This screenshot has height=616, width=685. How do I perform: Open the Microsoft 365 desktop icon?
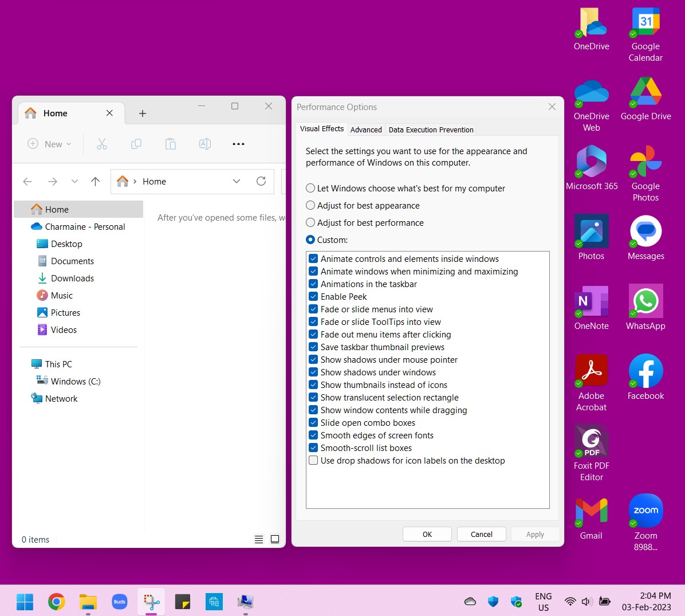592,168
